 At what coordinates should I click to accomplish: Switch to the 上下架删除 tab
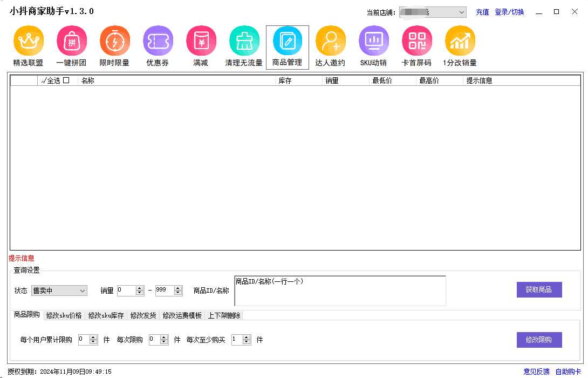pos(224,315)
